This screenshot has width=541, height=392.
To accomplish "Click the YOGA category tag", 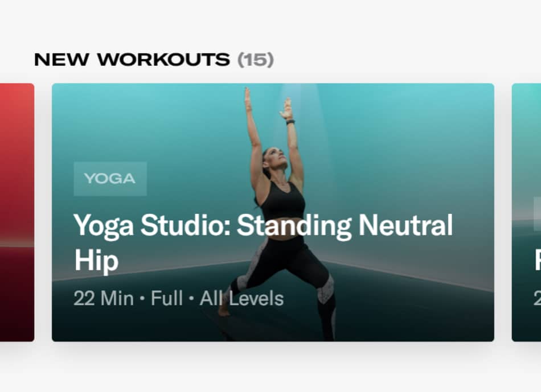I will (x=110, y=179).
